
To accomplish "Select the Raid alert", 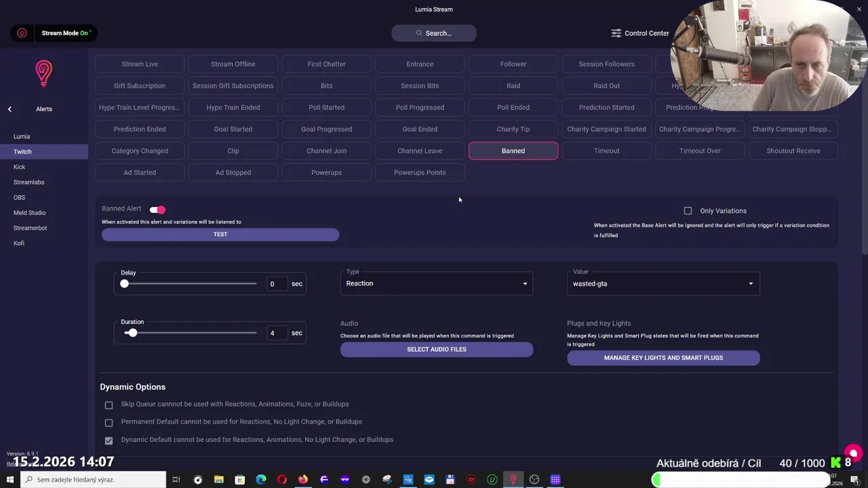I will (513, 86).
